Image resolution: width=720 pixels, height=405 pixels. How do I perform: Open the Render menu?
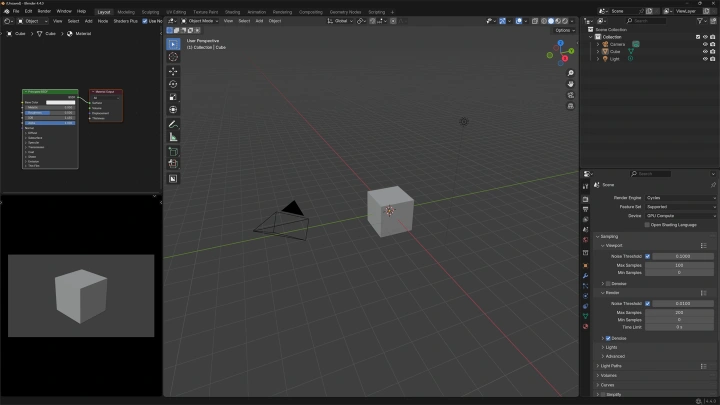tap(44, 11)
